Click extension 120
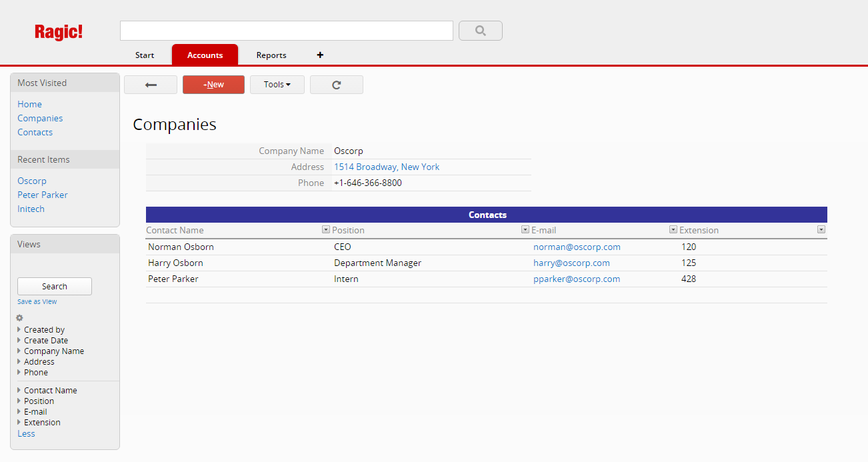Viewport: 868px width, 462px height. point(689,247)
